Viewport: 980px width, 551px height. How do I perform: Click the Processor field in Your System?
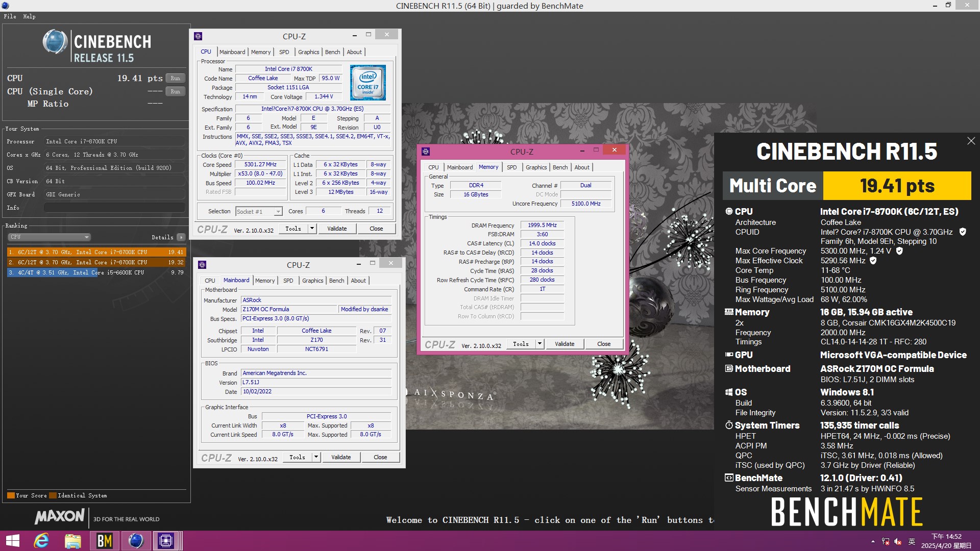tap(114, 141)
